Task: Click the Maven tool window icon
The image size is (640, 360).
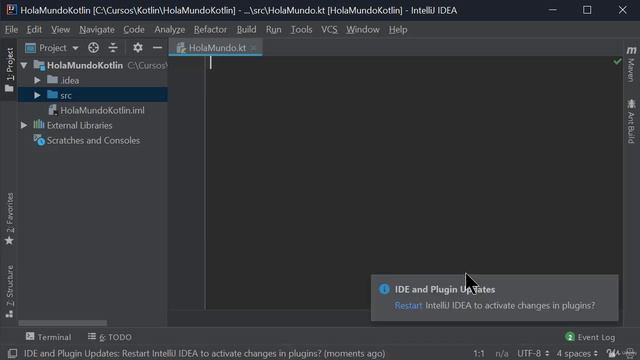Action: (x=631, y=50)
